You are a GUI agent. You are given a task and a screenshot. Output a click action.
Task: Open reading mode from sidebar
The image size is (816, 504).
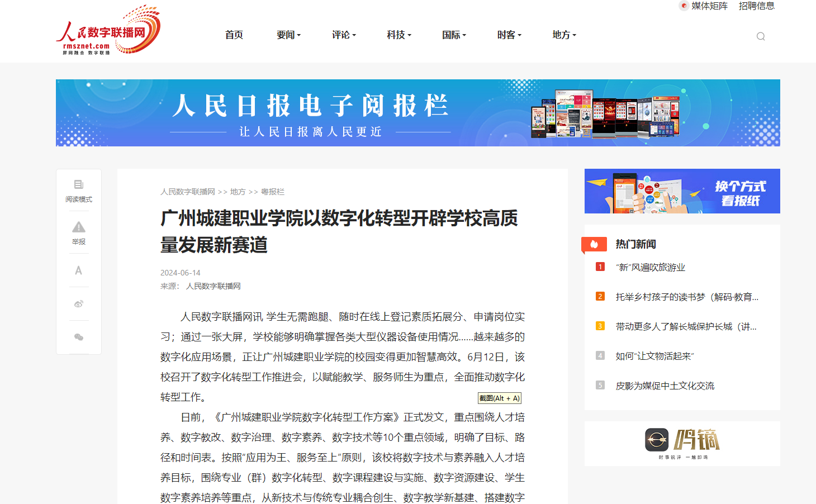[79, 190]
